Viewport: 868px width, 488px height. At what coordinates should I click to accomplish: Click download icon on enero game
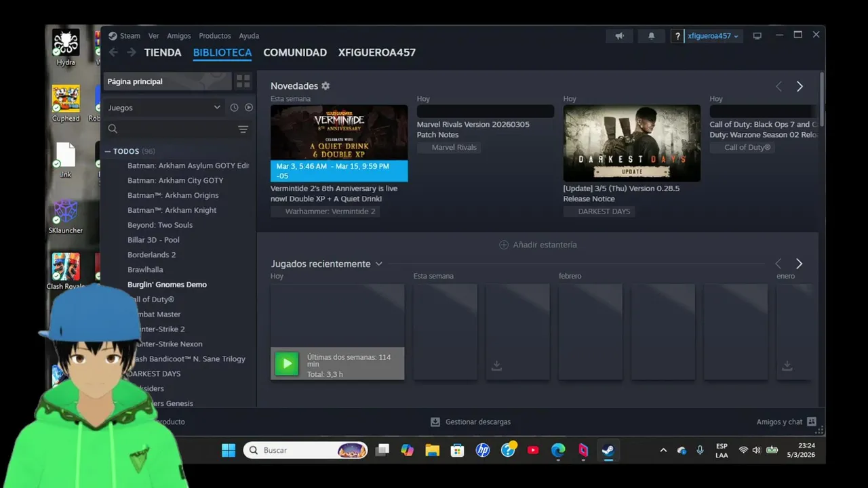click(787, 365)
